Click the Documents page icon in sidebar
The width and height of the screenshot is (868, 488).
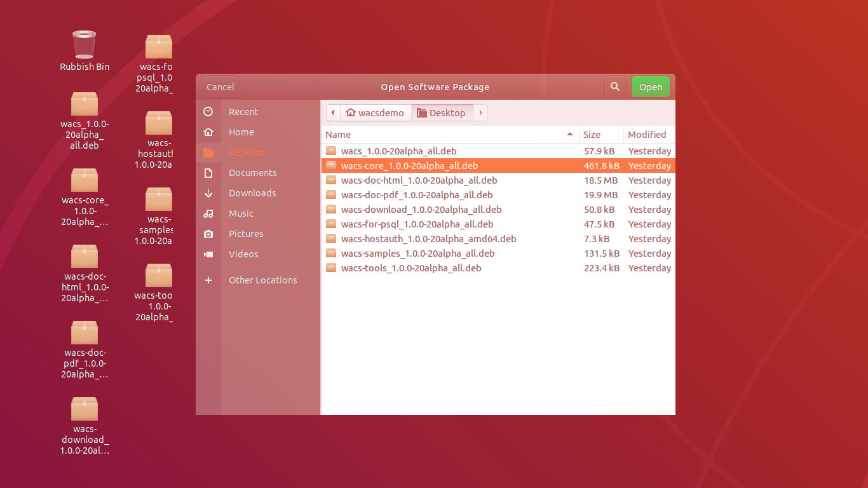pos(208,173)
